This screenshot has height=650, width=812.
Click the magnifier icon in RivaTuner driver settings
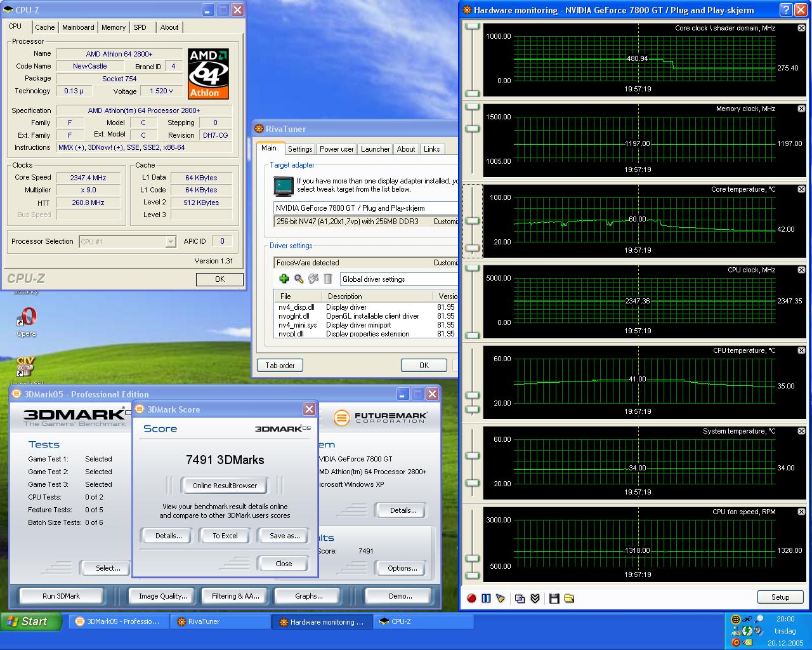point(299,279)
